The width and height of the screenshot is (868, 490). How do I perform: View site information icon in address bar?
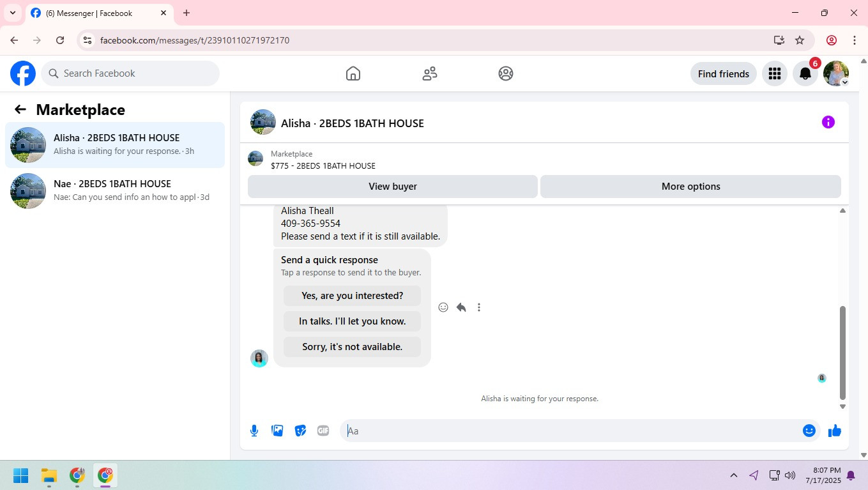[88, 40]
